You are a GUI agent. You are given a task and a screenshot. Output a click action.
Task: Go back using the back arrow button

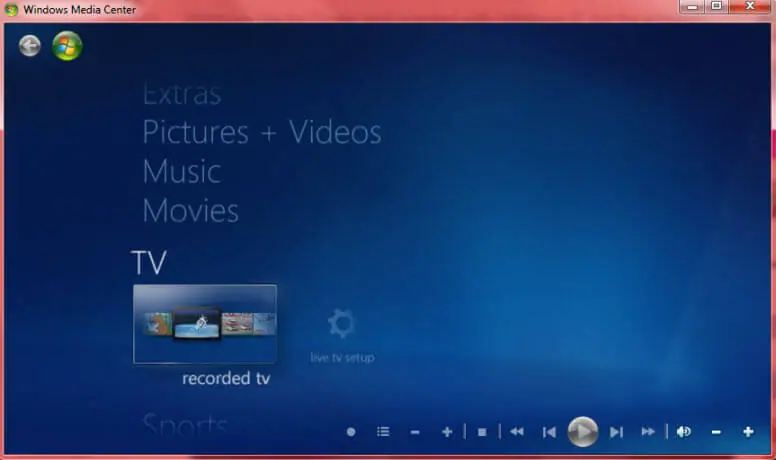30,46
